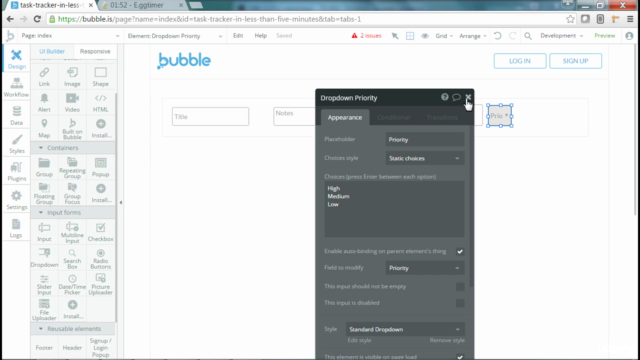Click the LOG IN button on canvas
Viewport: 640px width, 360px height.
[x=520, y=61]
